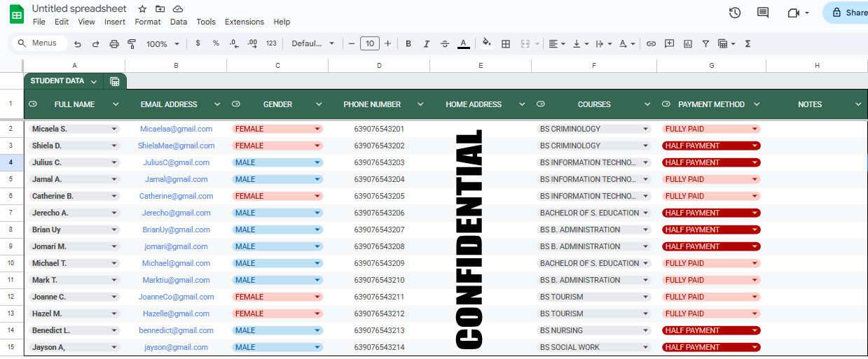Image resolution: width=868 pixels, height=359 pixels.
Task: Click the font size field
Action: (x=369, y=43)
